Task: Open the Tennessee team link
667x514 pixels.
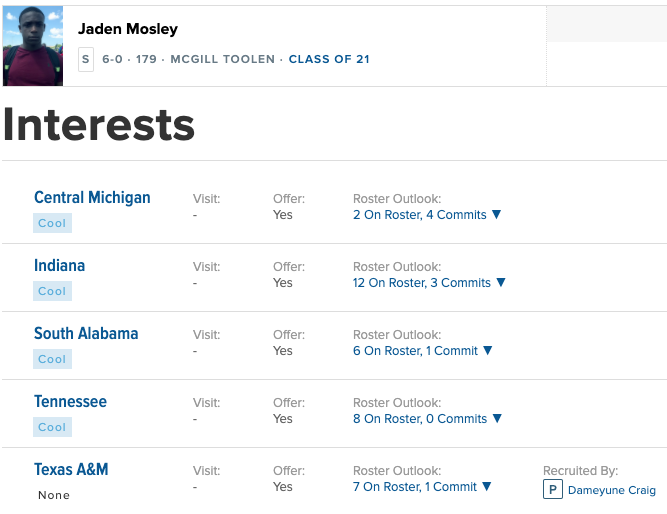Action: tap(70, 401)
